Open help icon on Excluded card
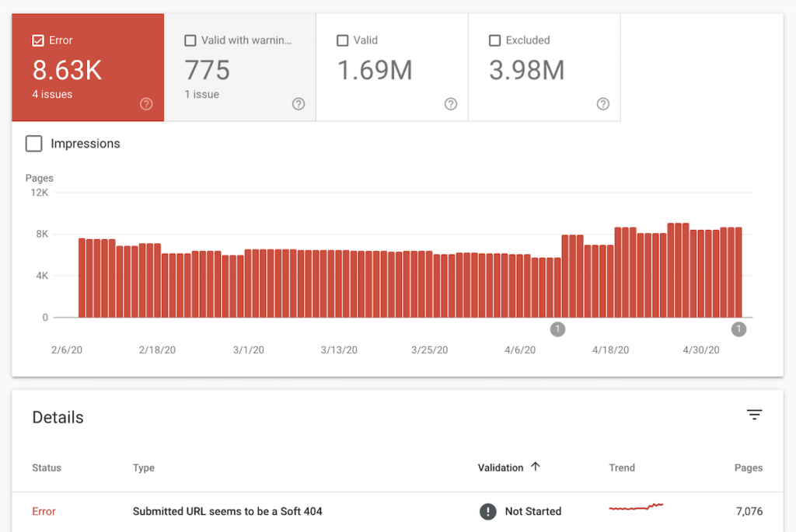 (603, 104)
